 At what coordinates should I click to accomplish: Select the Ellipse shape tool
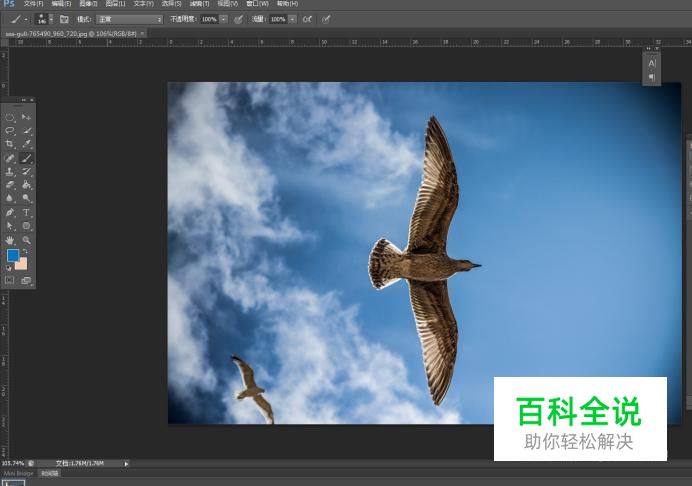pos(26,226)
